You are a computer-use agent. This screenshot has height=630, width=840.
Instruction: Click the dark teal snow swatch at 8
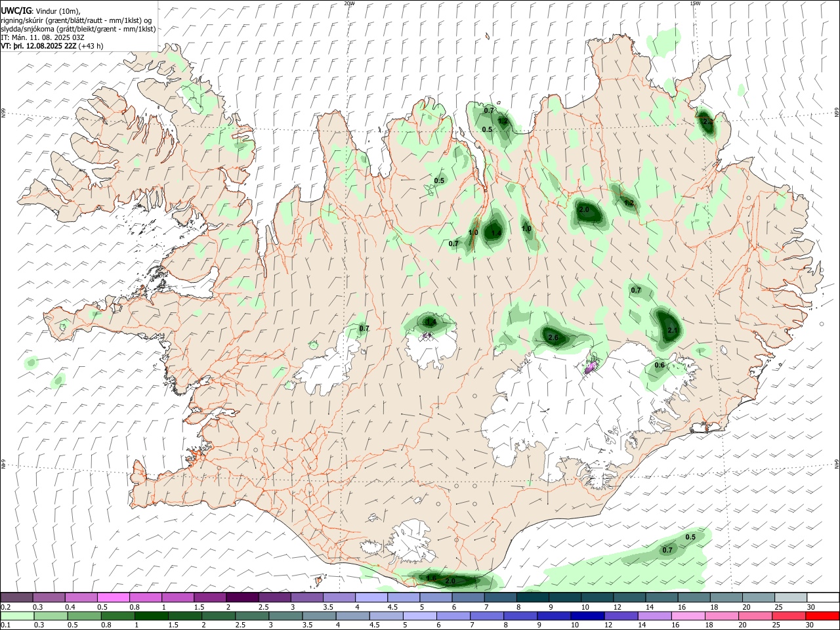click(533, 597)
